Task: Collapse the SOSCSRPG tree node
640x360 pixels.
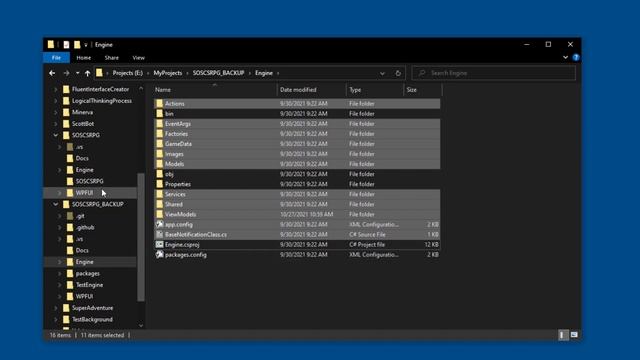Action: click(x=56, y=135)
